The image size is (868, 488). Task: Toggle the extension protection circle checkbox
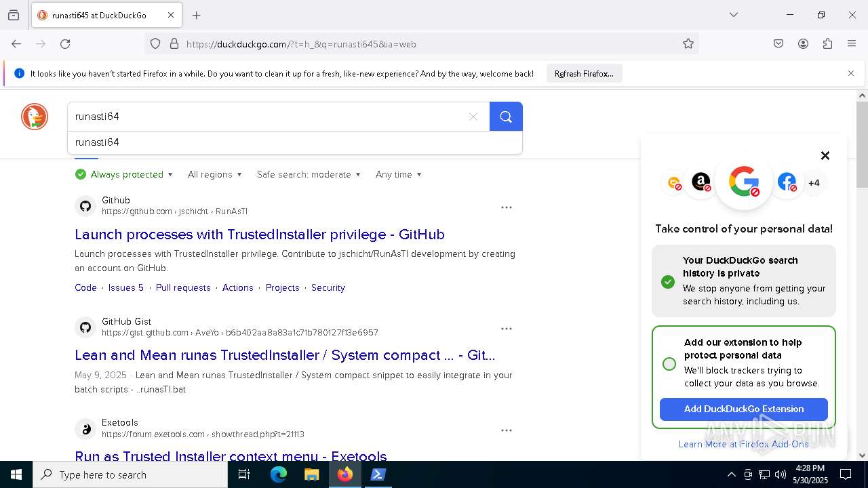669,364
